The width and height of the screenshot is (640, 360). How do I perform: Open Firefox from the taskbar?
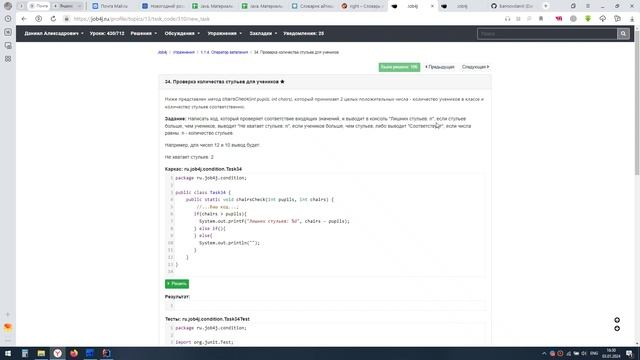coord(74,353)
